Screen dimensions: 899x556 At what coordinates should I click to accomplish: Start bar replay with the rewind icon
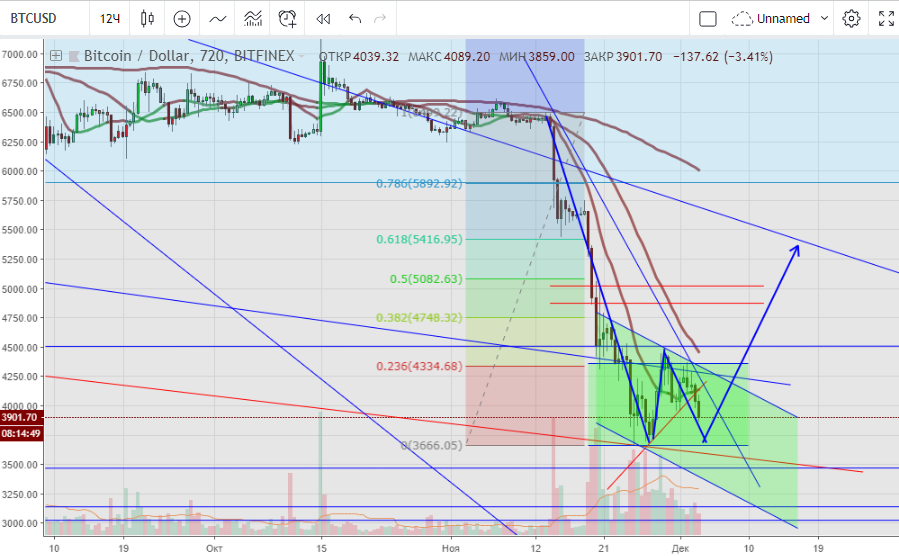point(322,18)
